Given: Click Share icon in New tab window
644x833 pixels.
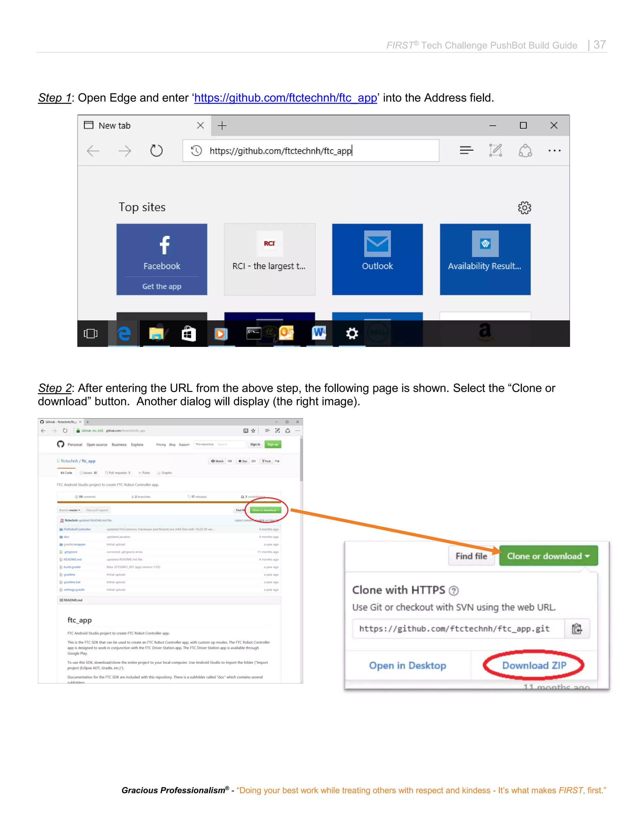Looking at the screenshot, I should [525, 151].
